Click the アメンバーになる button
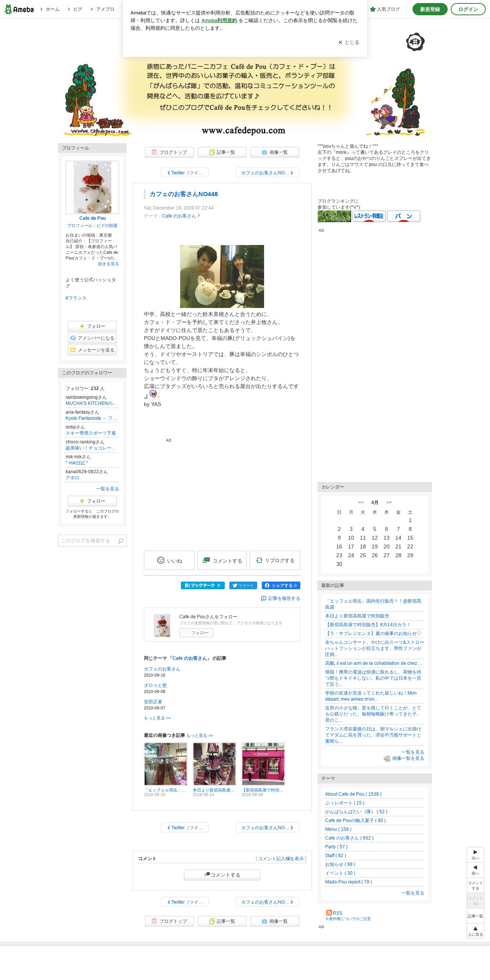The width and height of the screenshot is (490, 980). [x=92, y=338]
